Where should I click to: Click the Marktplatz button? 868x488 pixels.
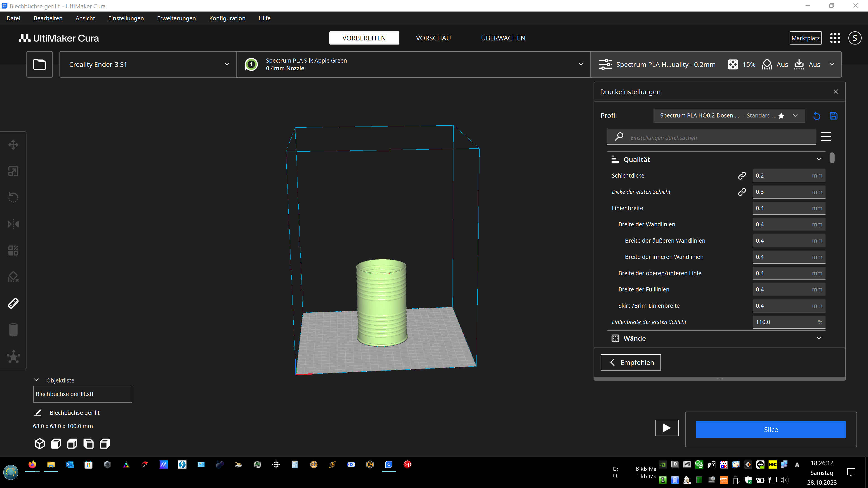(805, 38)
